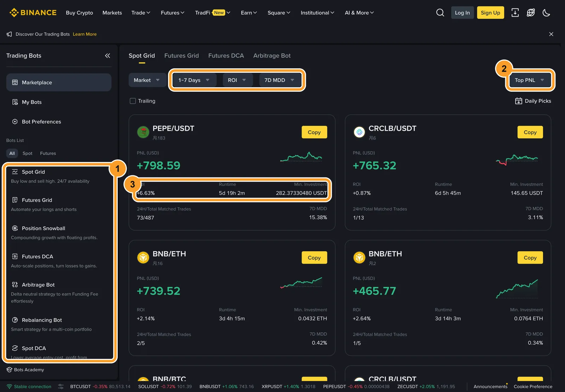
Task: Expand the Trade menu
Action: (x=141, y=13)
